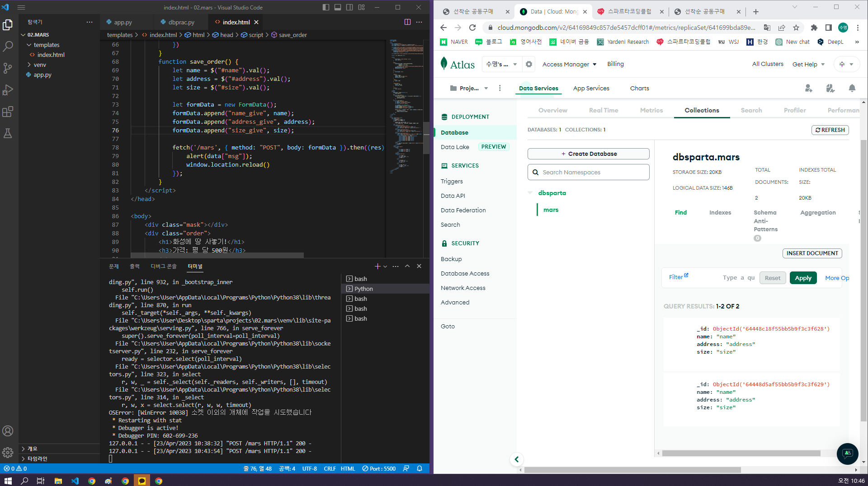Open Atlas notifications bell

[x=852, y=89]
